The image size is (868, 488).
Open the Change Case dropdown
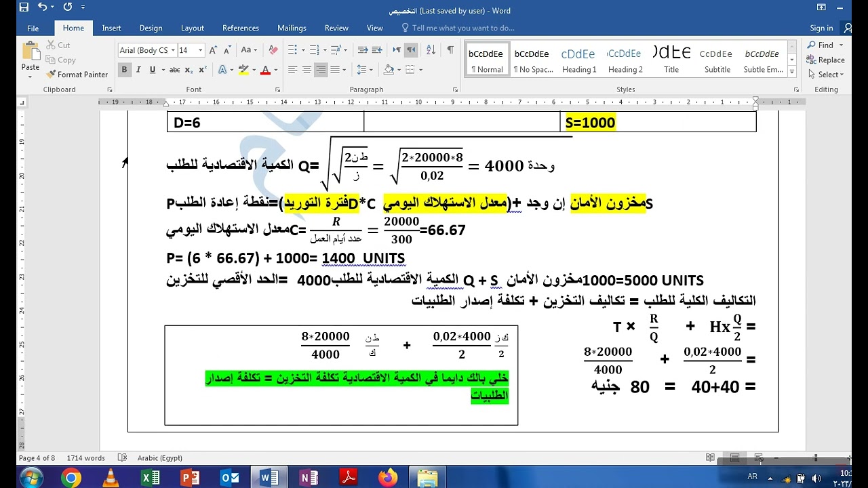point(249,50)
